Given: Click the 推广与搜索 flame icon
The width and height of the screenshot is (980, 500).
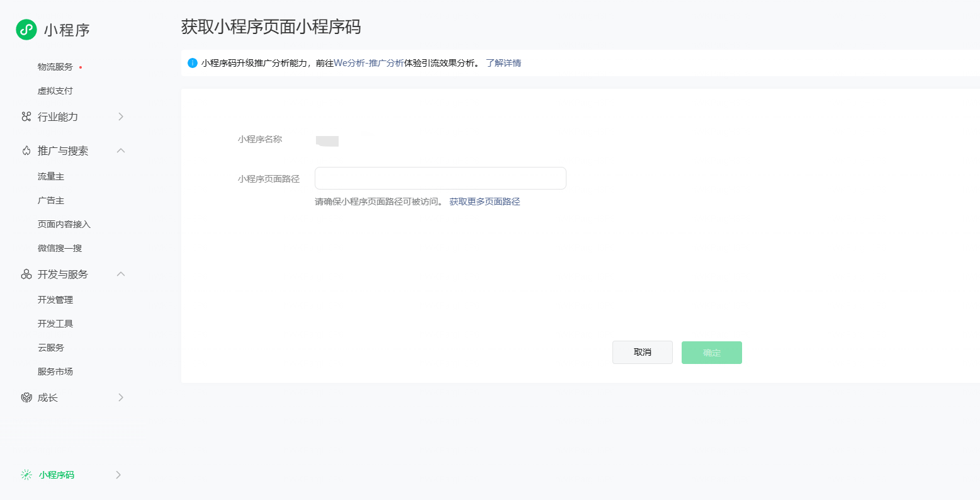Looking at the screenshot, I should pyautogui.click(x=26, y=151).
